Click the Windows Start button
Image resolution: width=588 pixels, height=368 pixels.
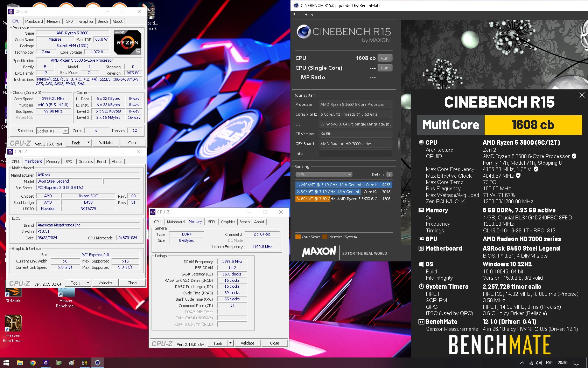(x=6, y=363)
